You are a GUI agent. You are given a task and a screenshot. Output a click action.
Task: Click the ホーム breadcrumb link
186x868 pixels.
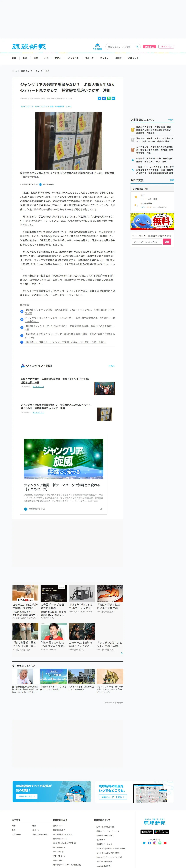(x=14, y=71)
